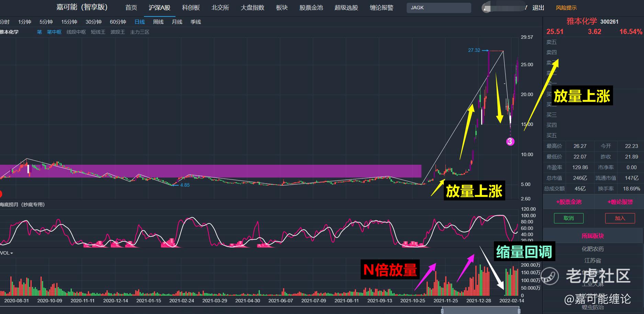Switch chart to 周线 weekly period
Screen dimensions: 644x314
[x=158, y=22]
